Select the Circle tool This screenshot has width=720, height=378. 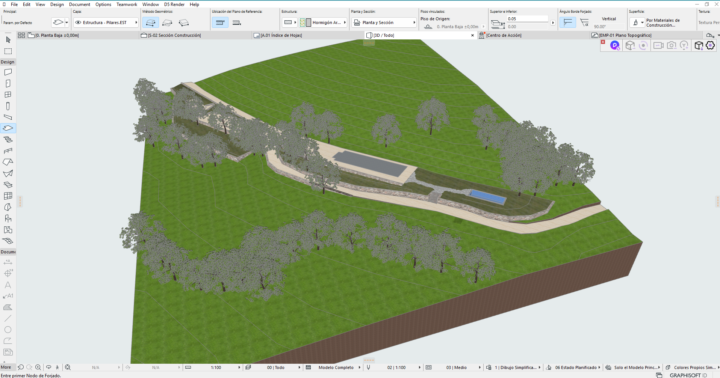pos(8,330)
